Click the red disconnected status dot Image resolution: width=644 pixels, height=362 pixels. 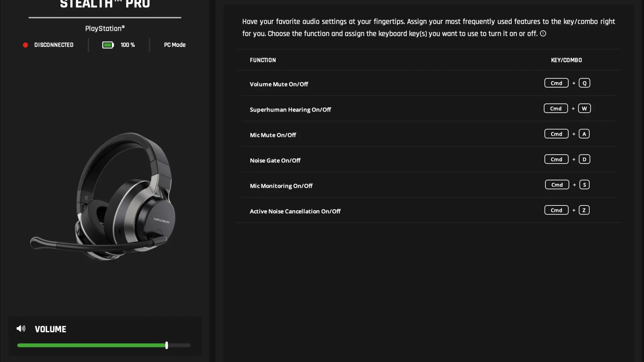[25, 45]
